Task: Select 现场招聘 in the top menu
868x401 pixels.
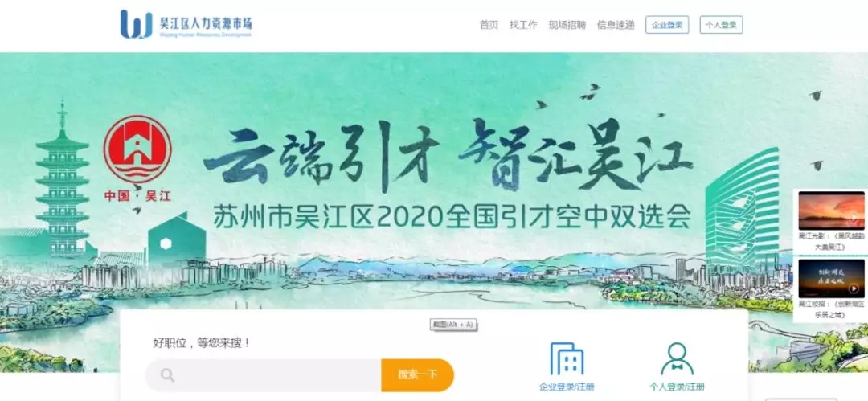Action: pyautogui.click(x=567, y=25)
